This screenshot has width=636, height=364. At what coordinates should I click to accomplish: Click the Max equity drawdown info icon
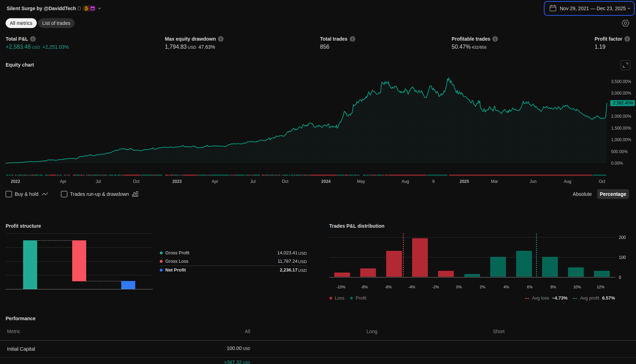(221, 39)
